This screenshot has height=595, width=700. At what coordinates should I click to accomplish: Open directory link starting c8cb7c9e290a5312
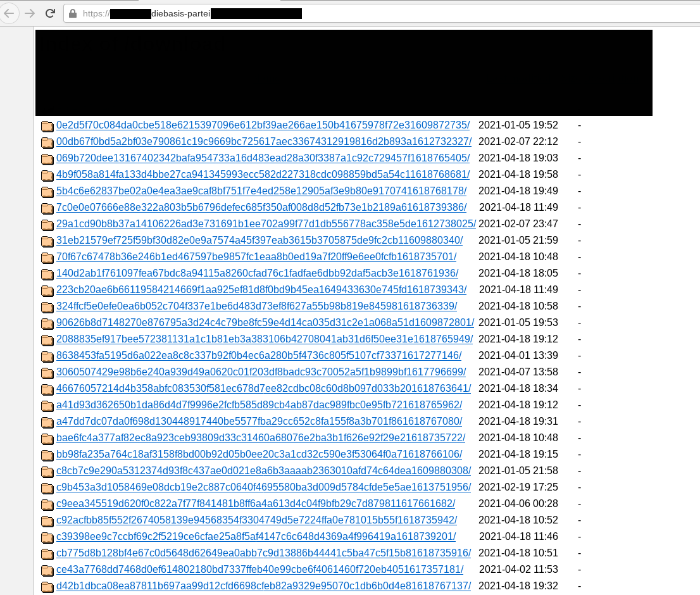(x=264, y=471)
